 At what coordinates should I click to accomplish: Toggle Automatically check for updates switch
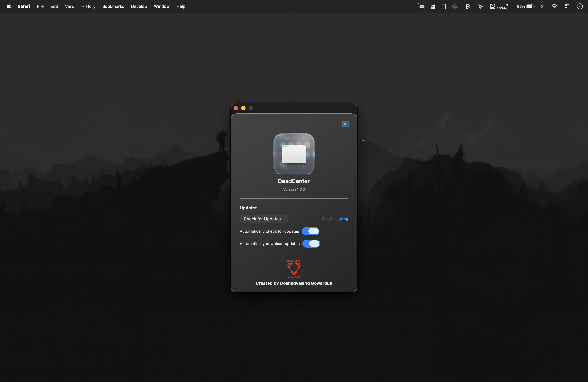pos(310,231)
